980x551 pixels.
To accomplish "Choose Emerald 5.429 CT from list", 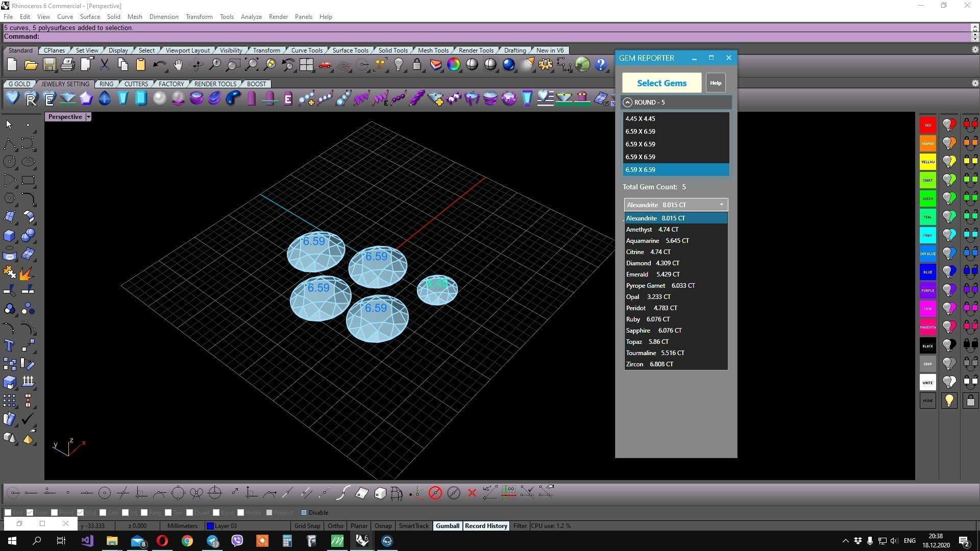I will (676, 274).
